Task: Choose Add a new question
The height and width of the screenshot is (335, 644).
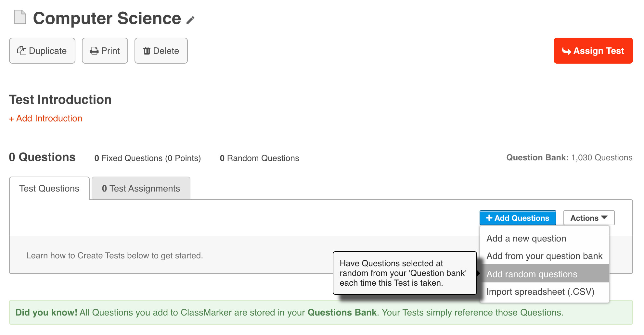Action: tap(526, 239)
